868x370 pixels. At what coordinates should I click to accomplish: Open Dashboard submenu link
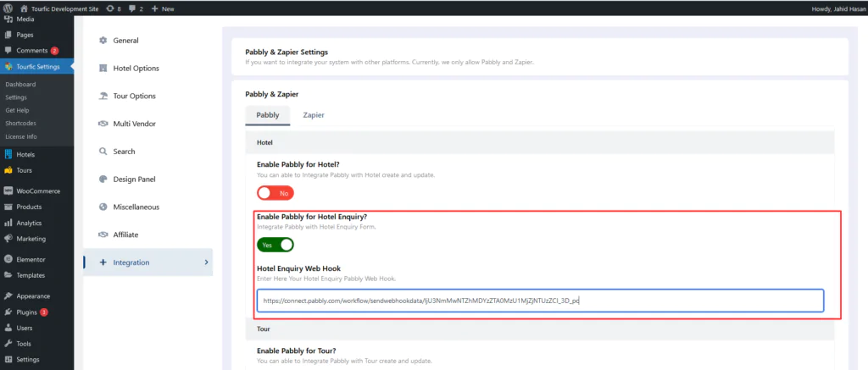(20, 84)
